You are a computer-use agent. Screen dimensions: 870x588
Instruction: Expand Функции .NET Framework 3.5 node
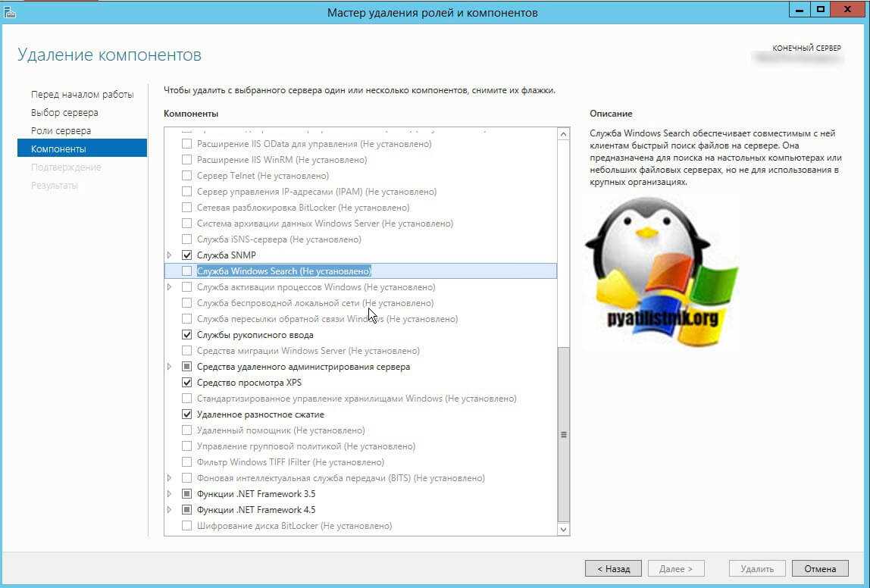click(x=170, y=494)
